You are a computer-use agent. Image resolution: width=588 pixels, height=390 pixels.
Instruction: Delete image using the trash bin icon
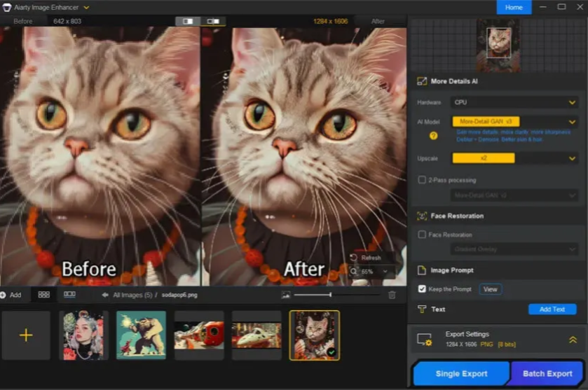tap(392, 295)
